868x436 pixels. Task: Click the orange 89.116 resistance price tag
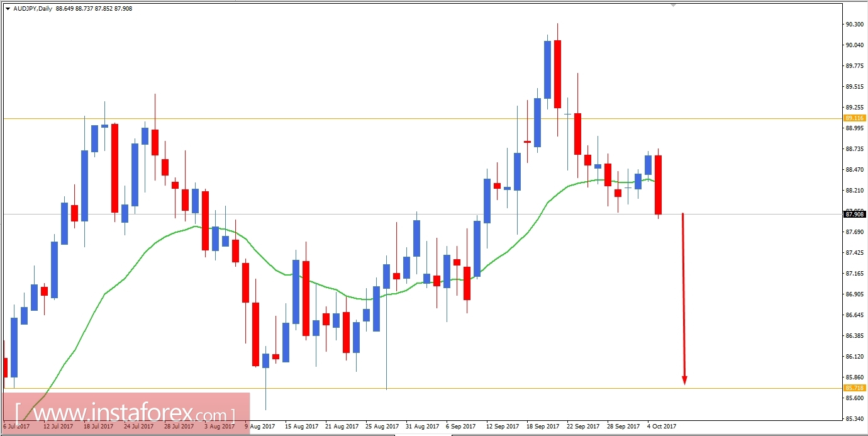[855, 117]
